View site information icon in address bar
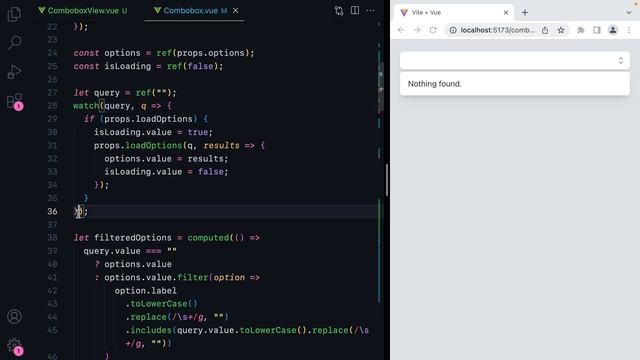The height and width of the screenshot is (360, 640). [453, 30]
